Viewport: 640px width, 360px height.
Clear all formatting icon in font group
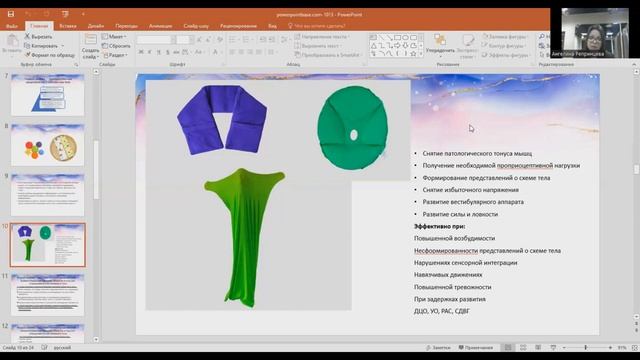click(x=220, y=40)
